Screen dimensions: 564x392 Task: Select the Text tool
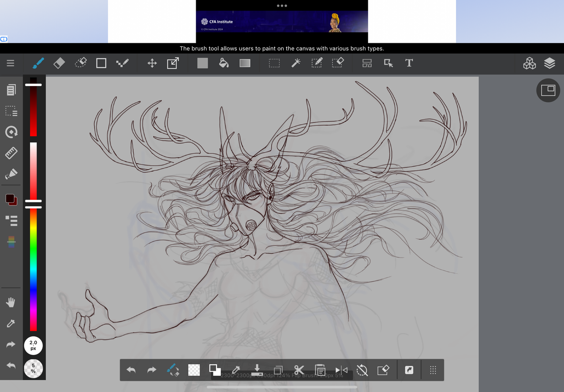pyautogui.click(x=409, y=63)
